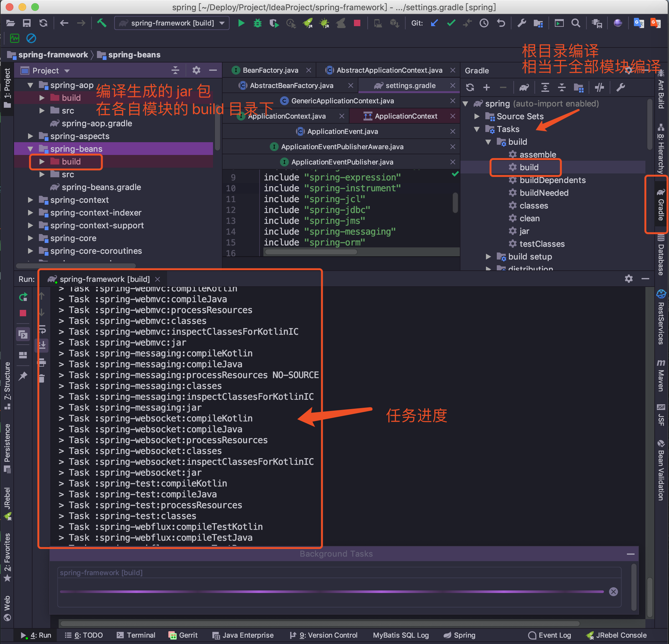Expand the spring-context folder in Project tree
This screenshot has height=644, width=669.
click(x=30, y=200)
